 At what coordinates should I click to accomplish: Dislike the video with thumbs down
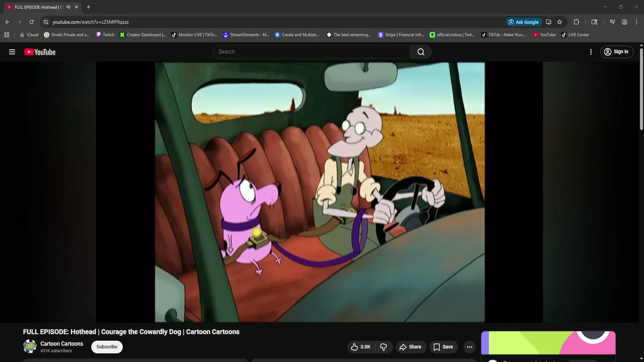coord(383,347)
